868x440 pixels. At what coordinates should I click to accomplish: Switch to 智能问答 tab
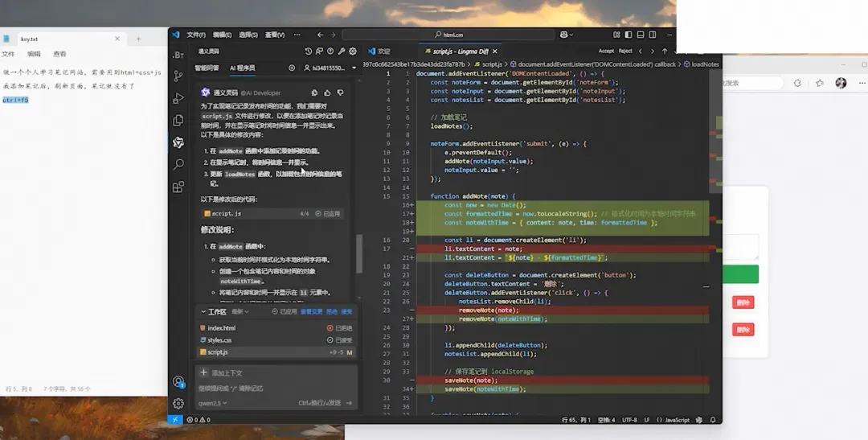[x=207, y=68]
